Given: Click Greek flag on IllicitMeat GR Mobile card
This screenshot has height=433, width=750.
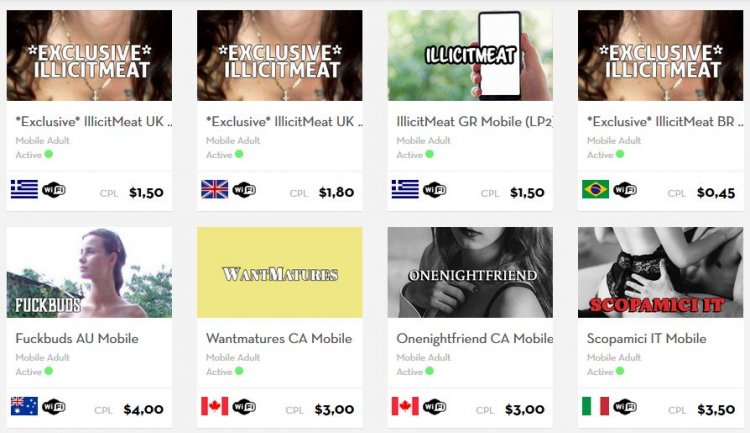Looking at the screenshot, I should click(x=405, y=189).
